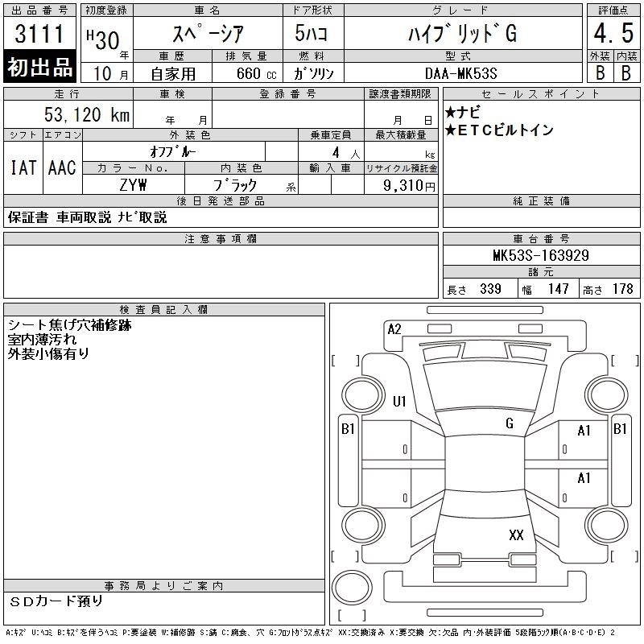Click the 10月 registration month
Screen dimensions: 644x644
(110, 73)
